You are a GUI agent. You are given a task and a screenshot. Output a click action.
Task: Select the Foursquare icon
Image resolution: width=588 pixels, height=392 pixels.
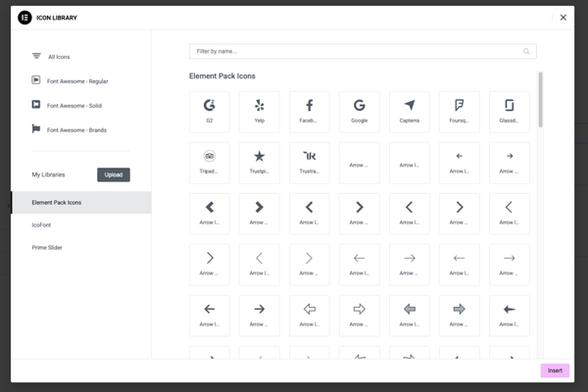pyautogui.click(x=460, y=112)
